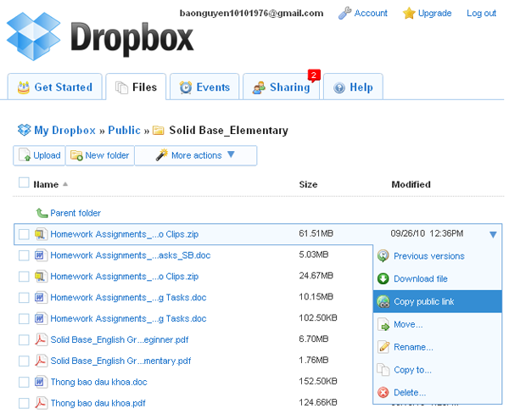Choose Previous versions from the menu

437,256
